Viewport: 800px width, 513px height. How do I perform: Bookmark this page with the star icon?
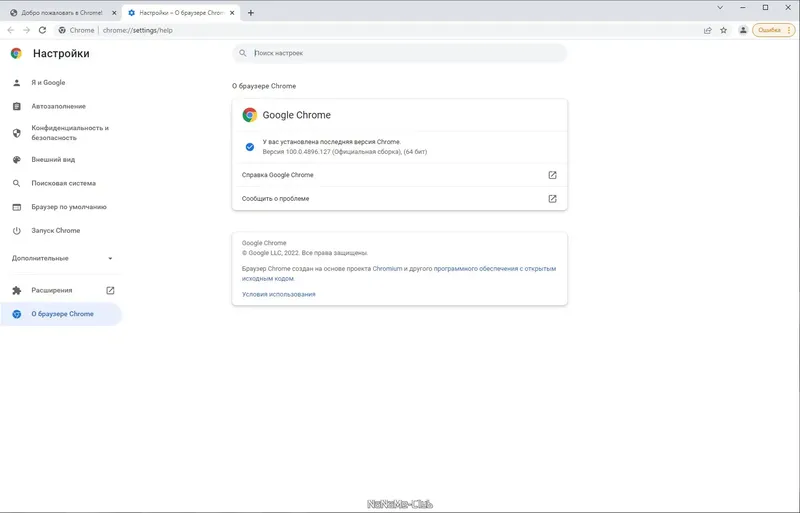[723, 30]
